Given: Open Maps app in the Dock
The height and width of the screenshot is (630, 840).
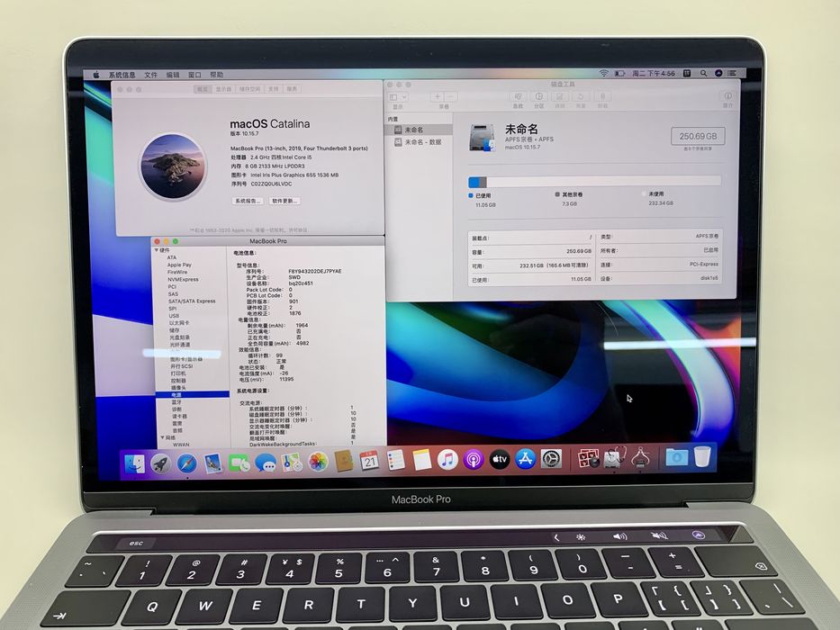Looking at the screenshot, I should 292,463.
